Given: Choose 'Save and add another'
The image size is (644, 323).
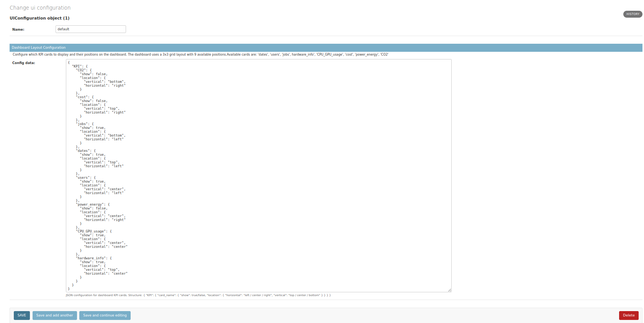Looking at the screenshot, I should [54, 315].
